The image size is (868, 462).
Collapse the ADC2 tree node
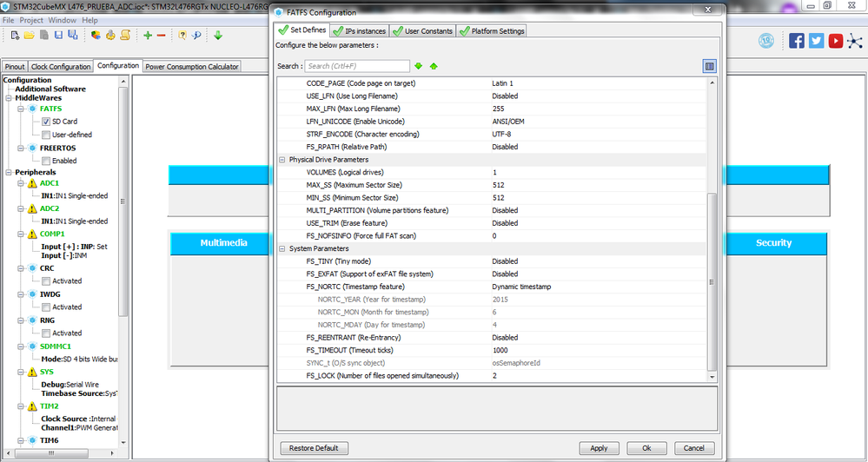21,208
